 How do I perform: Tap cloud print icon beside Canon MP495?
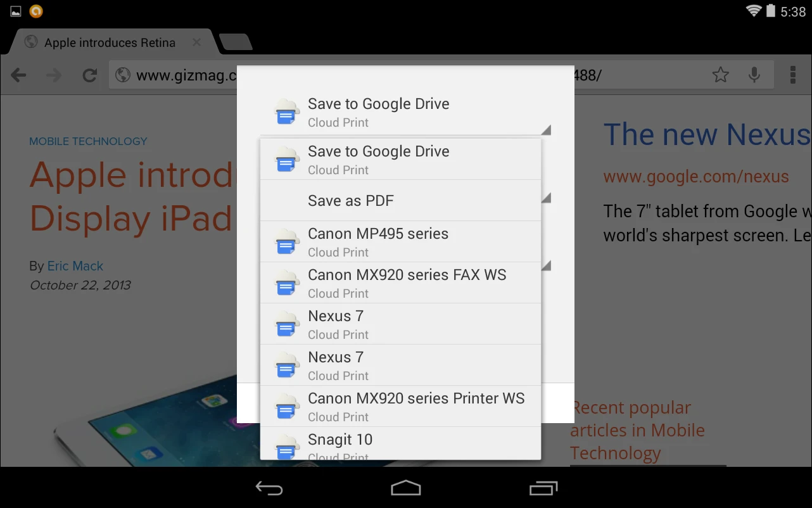(286, 242)
